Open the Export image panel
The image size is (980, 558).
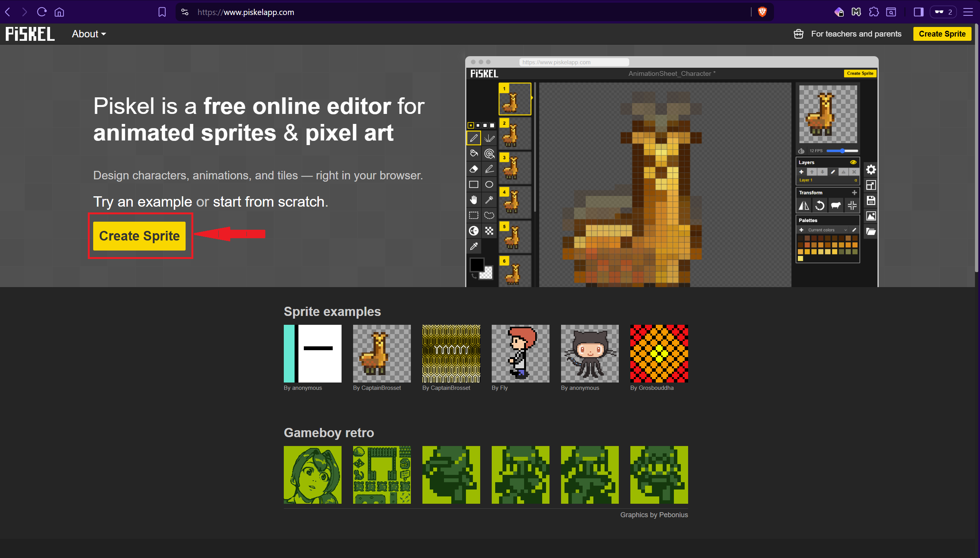tap(871, 216)
